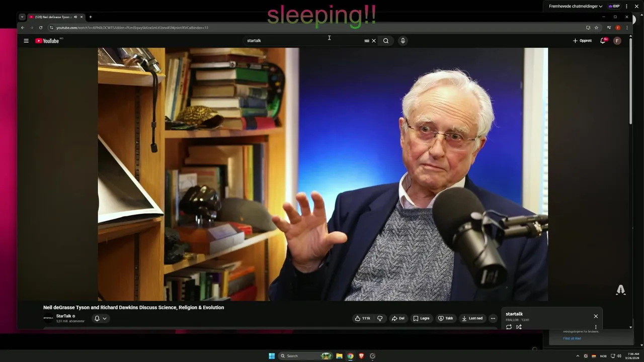Viewport: 644px width, 362px height.
Task: Share the video using Del
Action: (398, 318)
